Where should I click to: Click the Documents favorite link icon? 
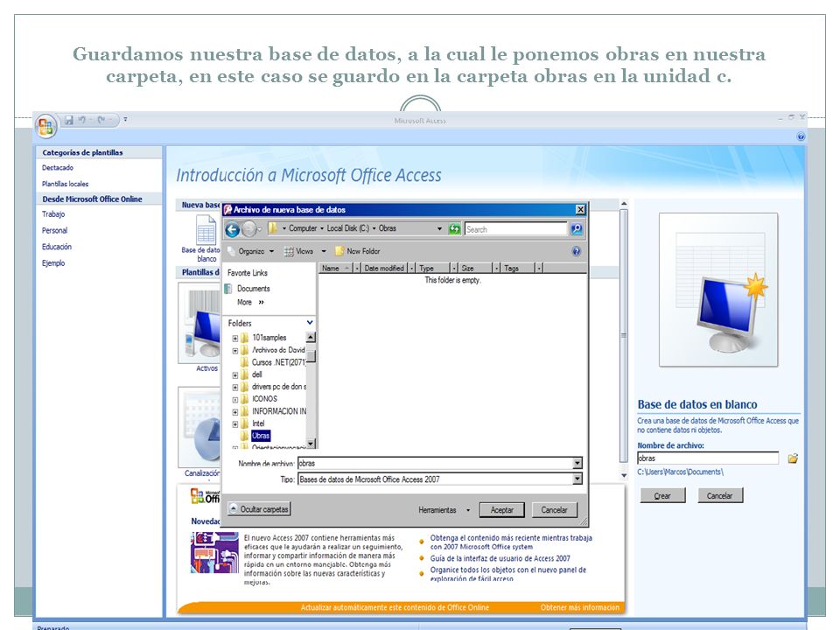228,289
